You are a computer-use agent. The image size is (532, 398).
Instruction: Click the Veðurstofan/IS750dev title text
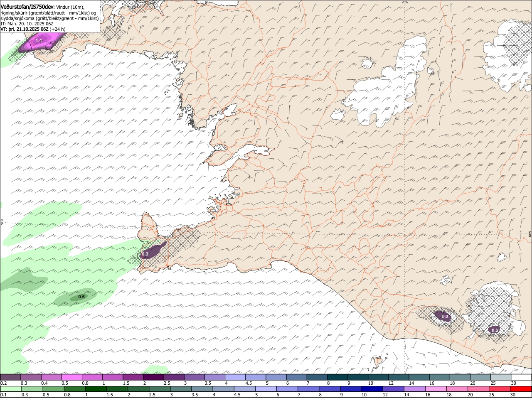pos(27,7)
